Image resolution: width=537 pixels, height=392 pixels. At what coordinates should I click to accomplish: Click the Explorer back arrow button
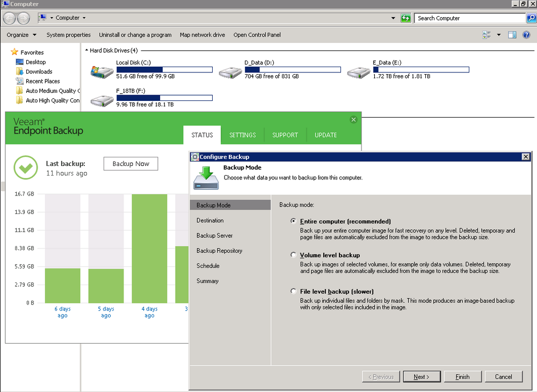point(10,18)
